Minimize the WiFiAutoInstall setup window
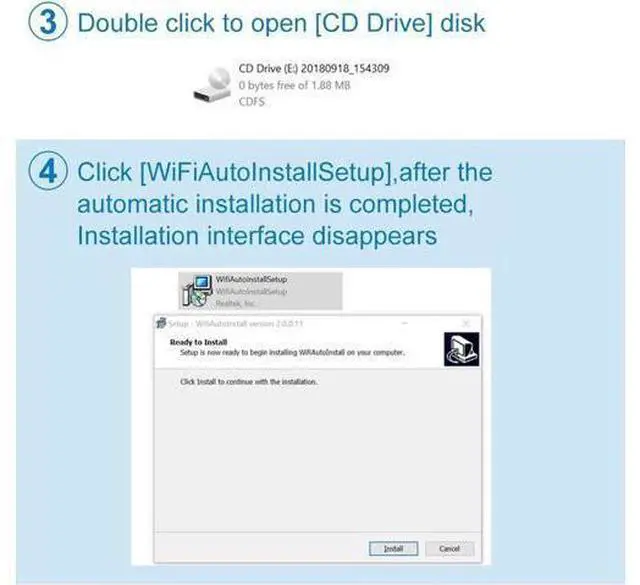Screen dimensions: 640x585 tap(404, 323)
